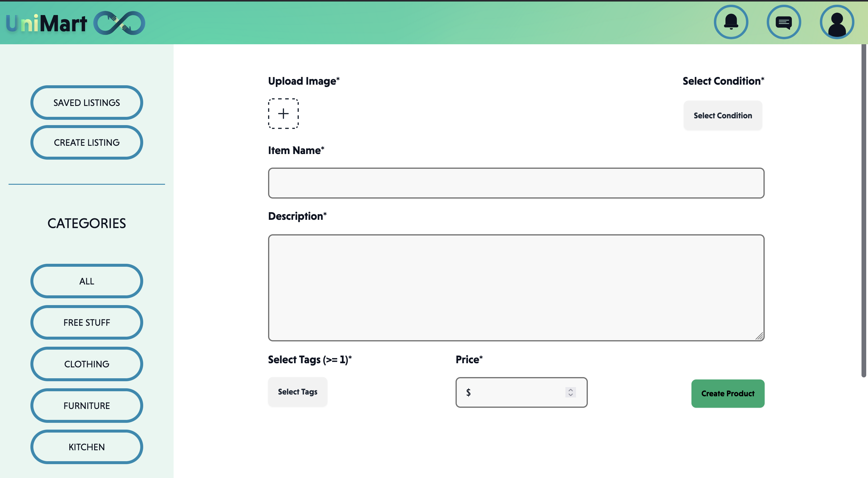
Task: Click the UniMart infinity logo
Action: 119,23
